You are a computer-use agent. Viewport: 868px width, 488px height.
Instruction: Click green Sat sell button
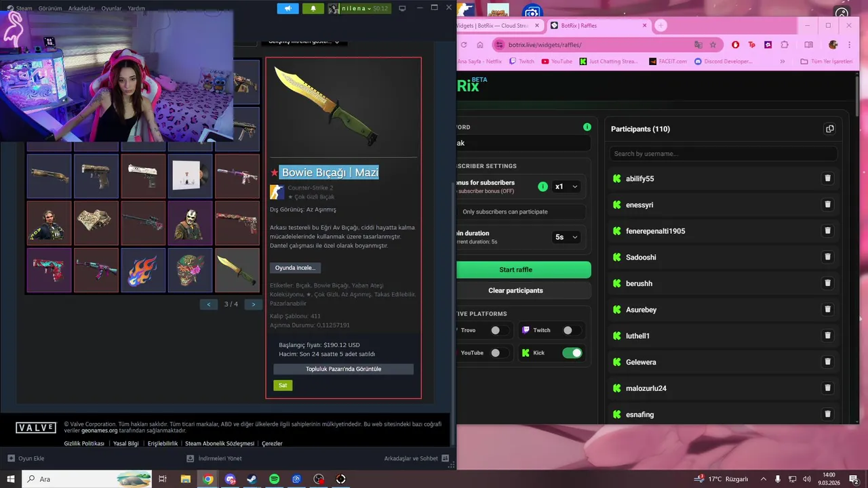[x=283, y=385]
